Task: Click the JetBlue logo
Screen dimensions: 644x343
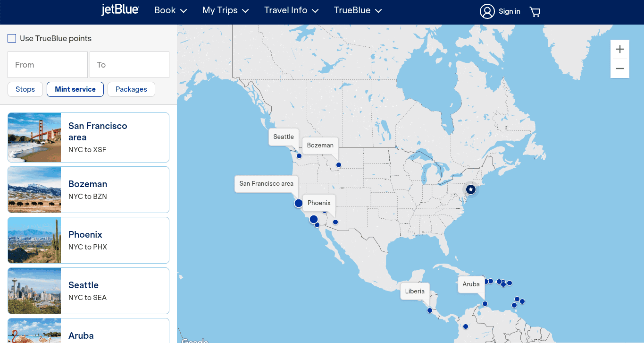Action: point(120,10)
